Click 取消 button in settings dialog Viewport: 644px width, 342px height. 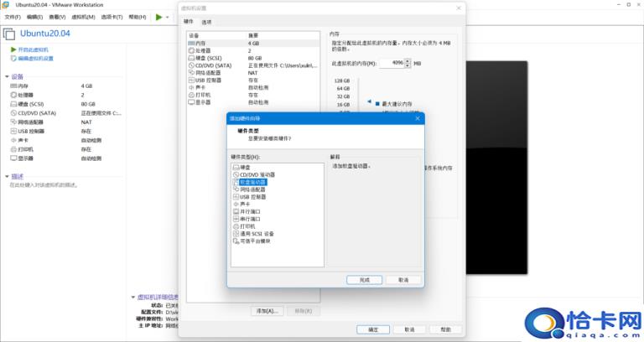click(409, 329)
